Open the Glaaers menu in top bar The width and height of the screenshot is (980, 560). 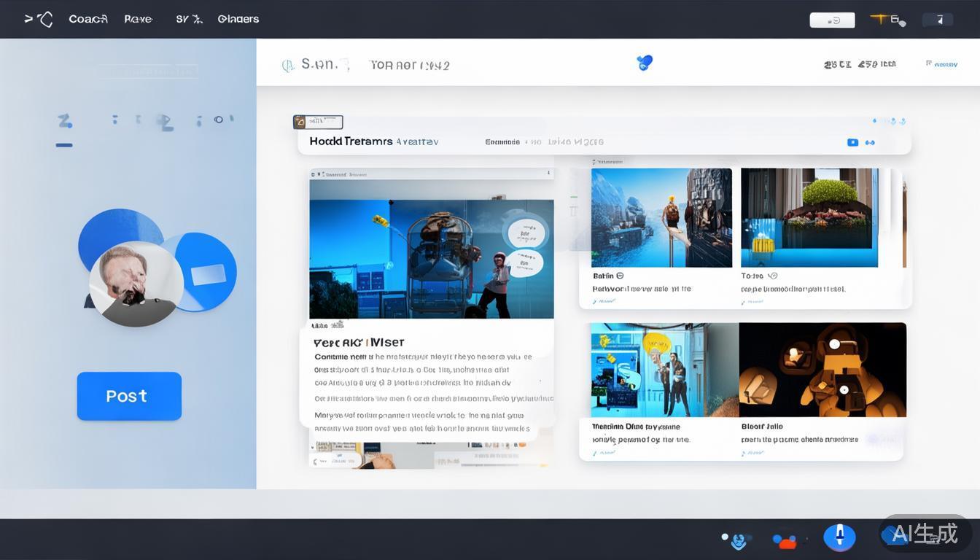click(x=238, y=19)
